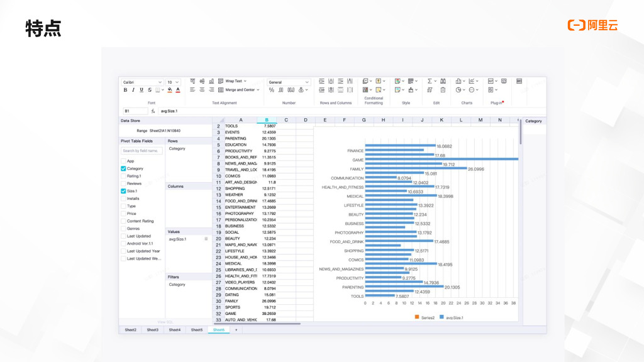This screenshot has height=362, width=644.
Task: Insert a bar chart from Charts group
Action: [x=459, y=81]
